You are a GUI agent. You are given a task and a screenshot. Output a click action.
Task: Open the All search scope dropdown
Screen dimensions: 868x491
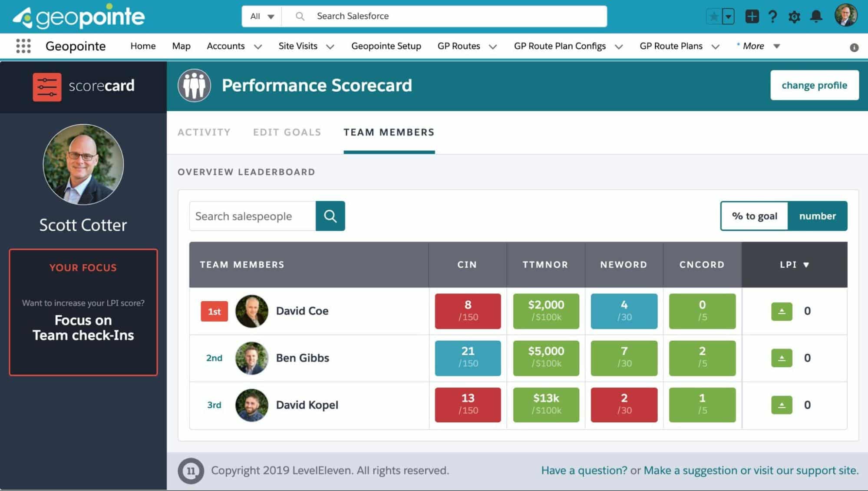point(262,17)
